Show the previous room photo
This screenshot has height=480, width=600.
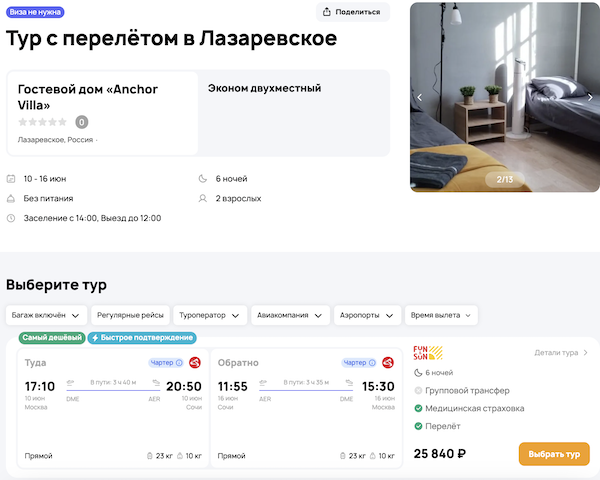(420, 97)
